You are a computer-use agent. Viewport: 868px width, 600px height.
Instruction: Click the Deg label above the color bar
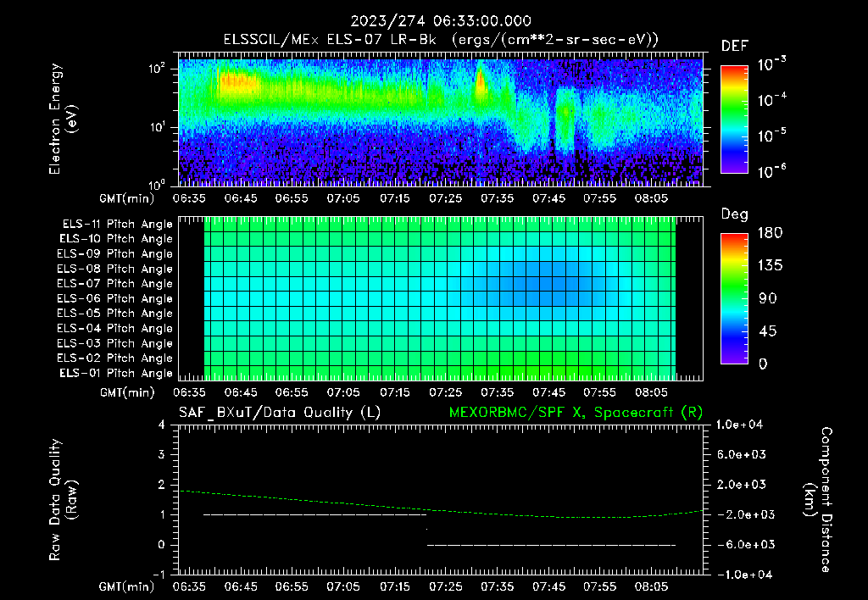click(735, 214)
